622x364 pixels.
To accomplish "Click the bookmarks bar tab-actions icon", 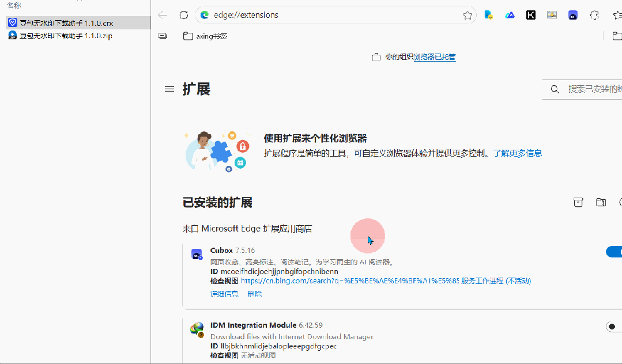I will coord(163,36).
